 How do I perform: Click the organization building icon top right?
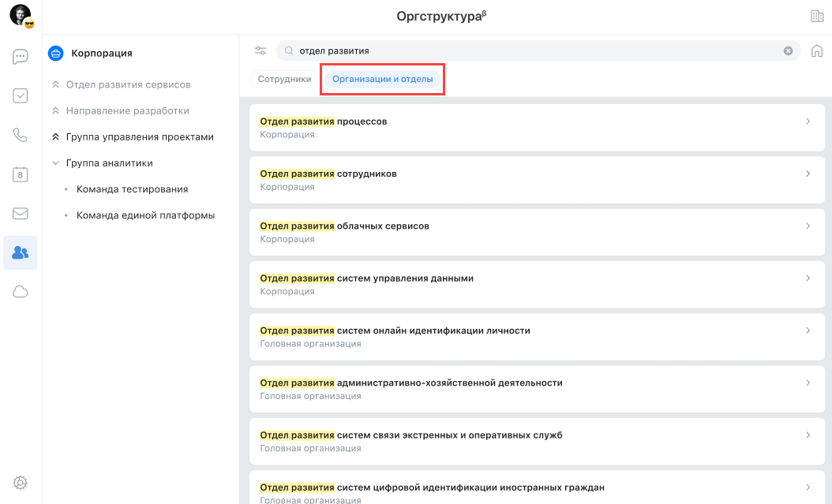pos(817,17)
